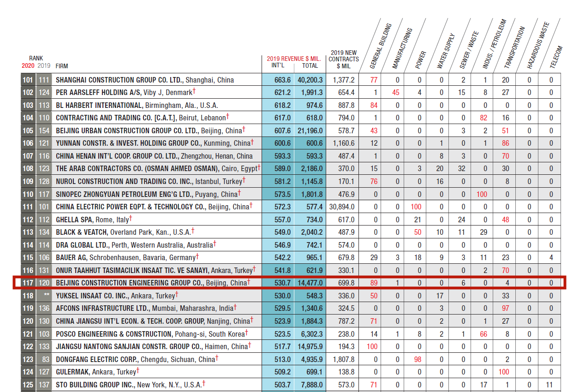
Task: Click Posco Engineering & Construction firm name
Action: click(x=113, y=334)
